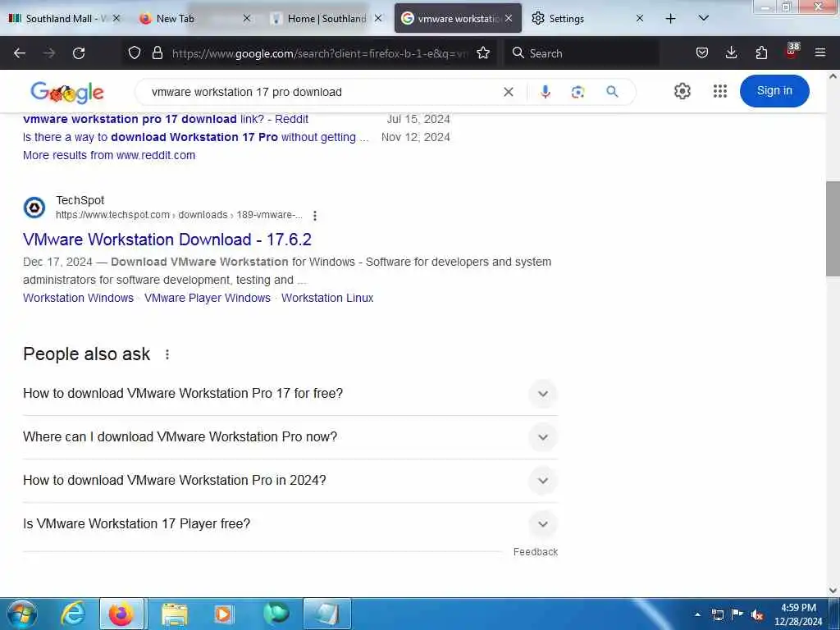Open 'vmware workstation pro 17 download link? - Reddit'

click(166, 119)
